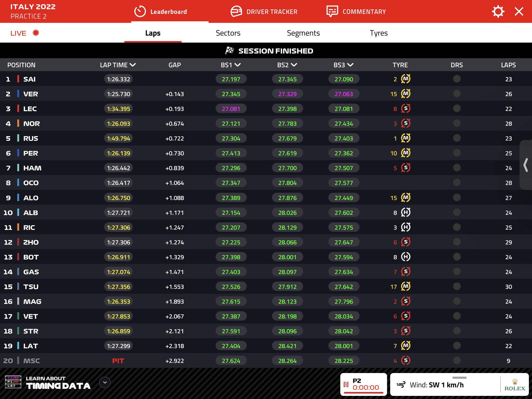Click LEC's lap time 1:34.395
Viewport: 532px width, 399px height.
(x=118, y=109)
